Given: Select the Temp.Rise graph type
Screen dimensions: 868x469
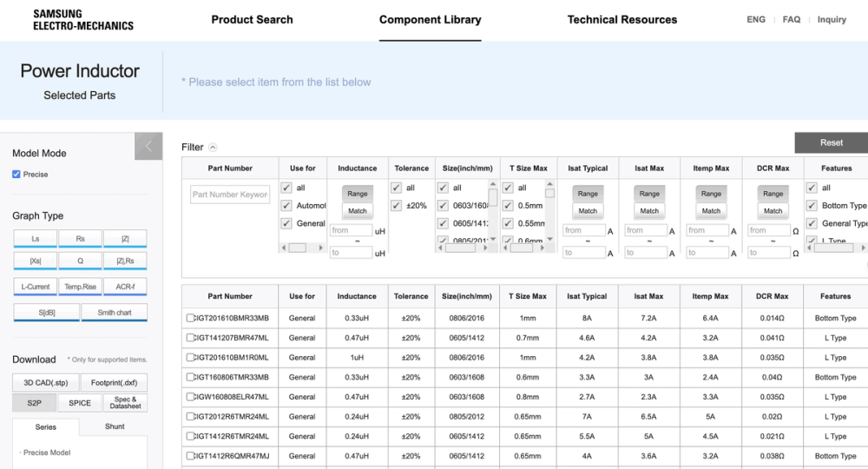Looking at the screenshot, I should pyautogui.click(x=80, y=287).
